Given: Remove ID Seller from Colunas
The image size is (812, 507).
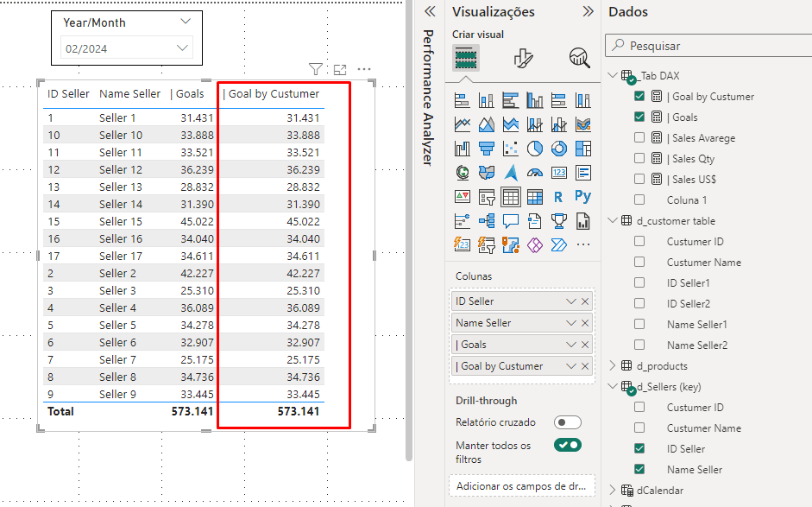Looking at the screenshot, I should point(585,301).
